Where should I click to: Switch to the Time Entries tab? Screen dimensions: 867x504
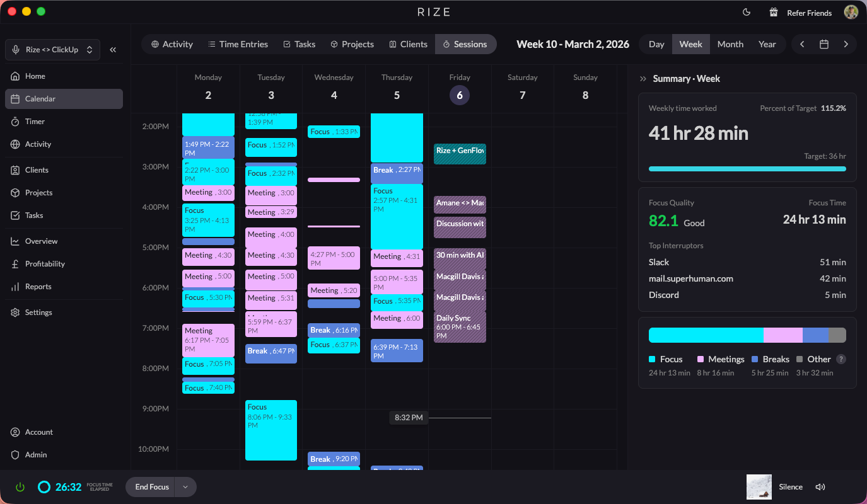(238, 44)
